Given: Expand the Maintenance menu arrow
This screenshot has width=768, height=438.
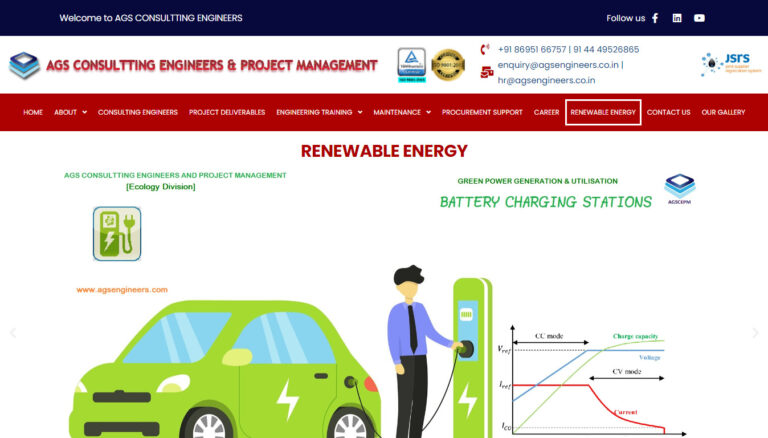Looking at the screenshot, I should tap(429, 112).
